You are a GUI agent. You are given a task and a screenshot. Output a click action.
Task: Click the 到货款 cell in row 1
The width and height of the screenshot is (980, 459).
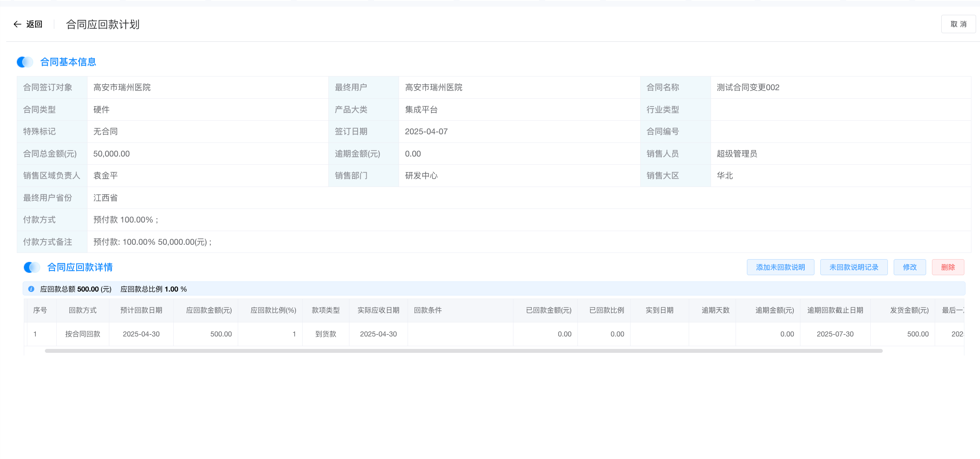(x=326, y=334)
